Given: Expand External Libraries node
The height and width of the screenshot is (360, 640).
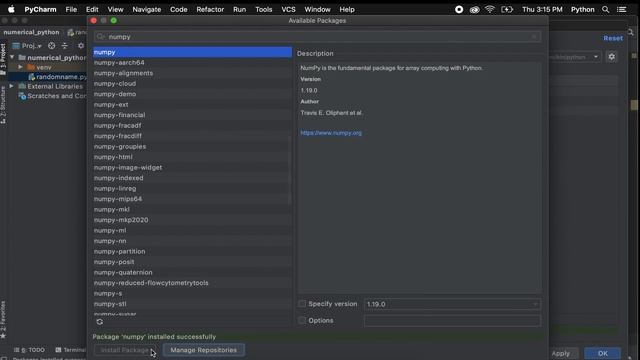Looking at the screenshot, I should 11,86.
